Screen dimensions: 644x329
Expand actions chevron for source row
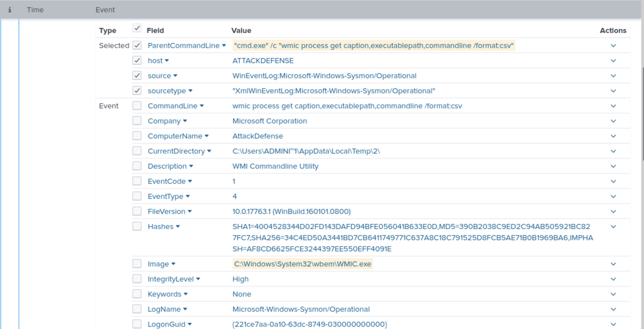[x=613, y=76]
